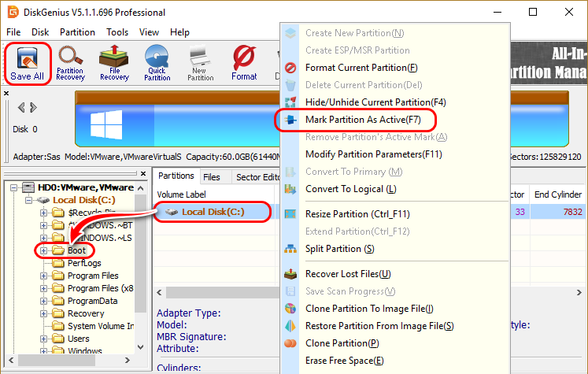Screen dimensions: 588x374
Task: Open the Disk menu
Action: pos(40,32)
